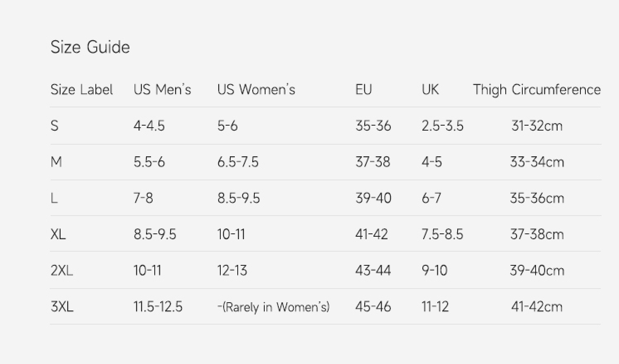Click the 3XL size label
This screenshot has width=619, height=364.
(62, 307)
